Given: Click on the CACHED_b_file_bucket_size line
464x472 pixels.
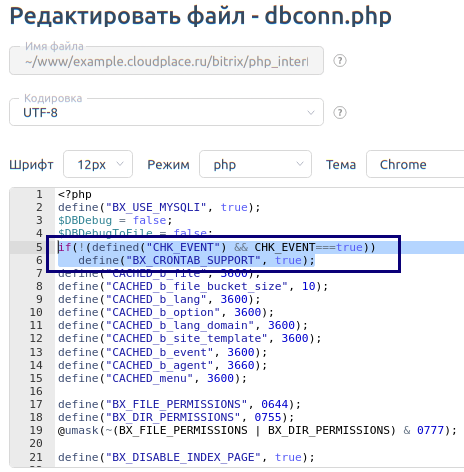Looking at the screenshot, I should point(193,286).
